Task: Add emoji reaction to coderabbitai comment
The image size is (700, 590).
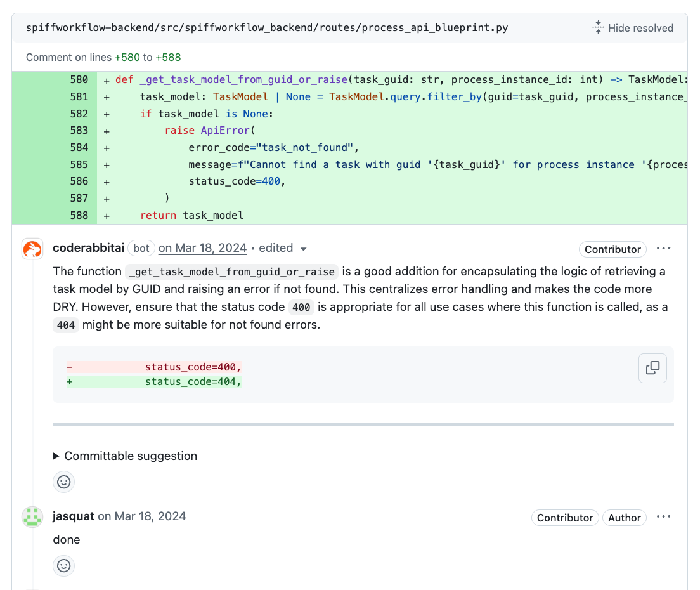Action: point(63,482)
